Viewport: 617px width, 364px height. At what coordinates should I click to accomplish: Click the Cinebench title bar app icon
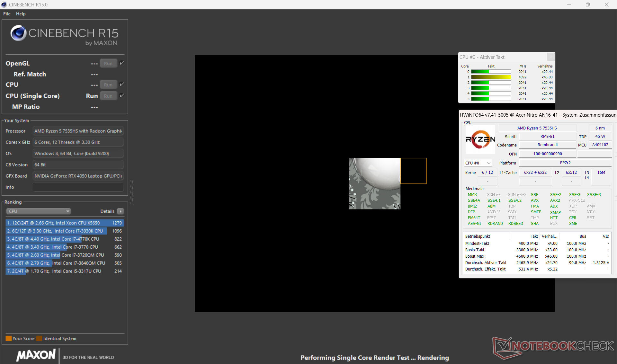click(4, 4)
